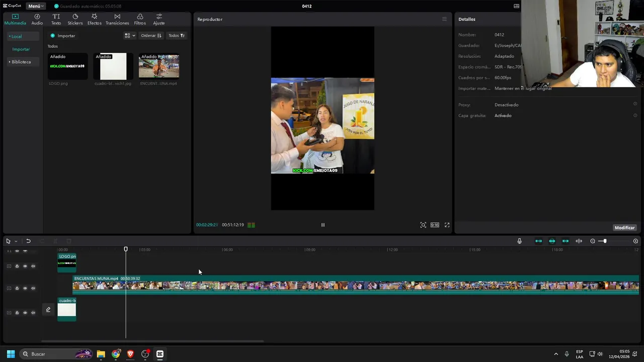Open the Transiciones tab
The image size is (644, 362).
(117, 19)
